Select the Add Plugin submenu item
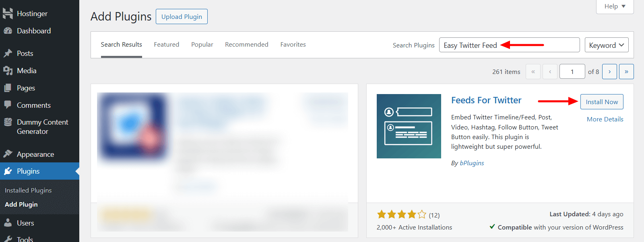The image size is (644, 242). (x=21, y=205)
